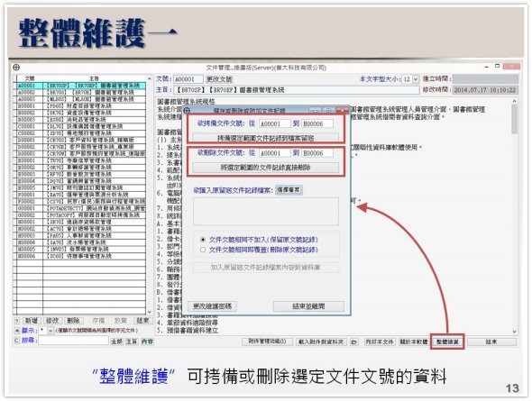532x401 pixels.
Task: Minimize the main 文件管理 window
Action: pos(487,67)
